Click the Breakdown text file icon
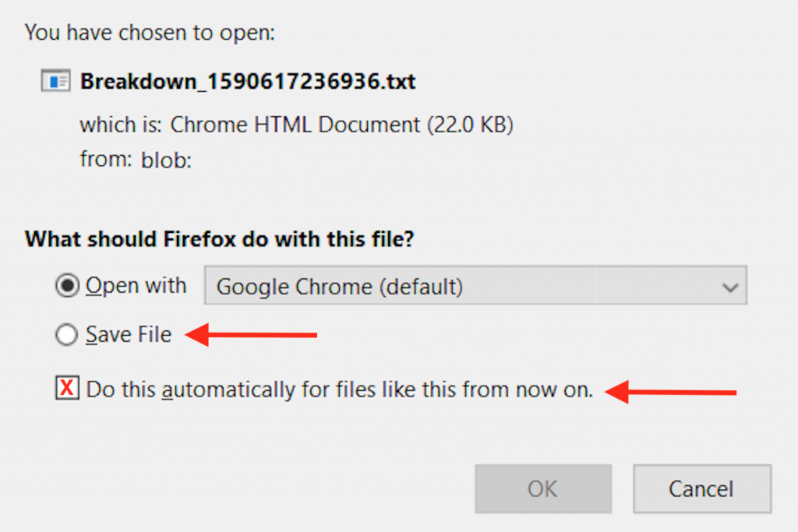 55,81
